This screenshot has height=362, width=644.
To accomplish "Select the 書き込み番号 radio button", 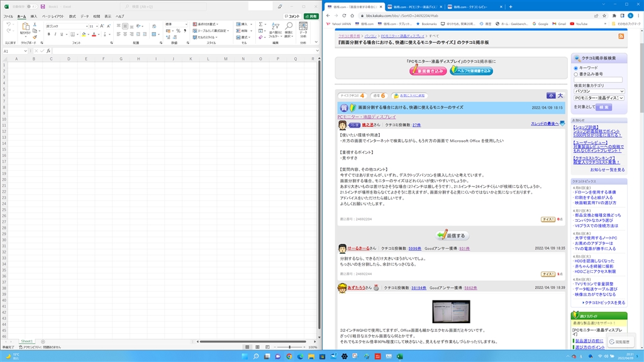I will pyautogui.click(x=576, y=74).
